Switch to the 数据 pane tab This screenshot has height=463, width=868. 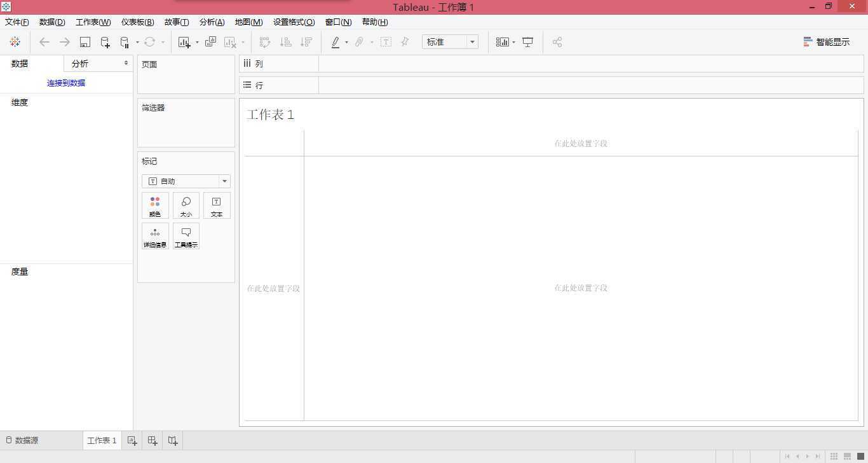20,64
